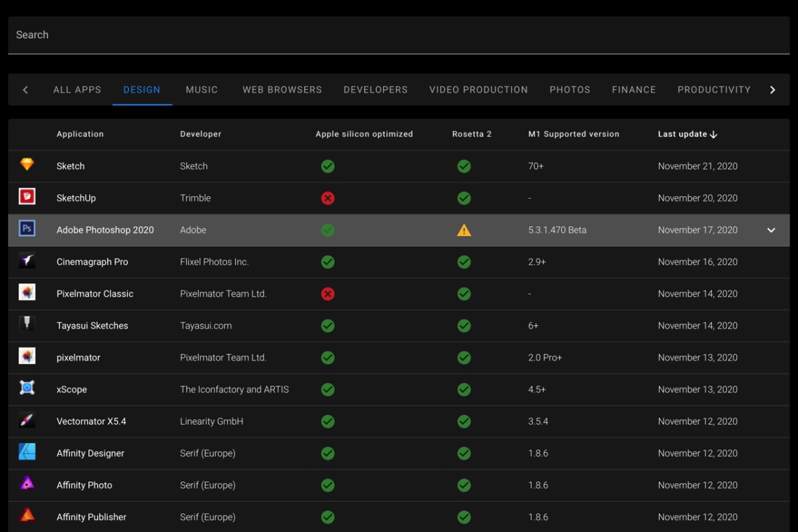The image size is (798, 532).
Task: Sort by the Developer column header
Action: tap(200, 134)
